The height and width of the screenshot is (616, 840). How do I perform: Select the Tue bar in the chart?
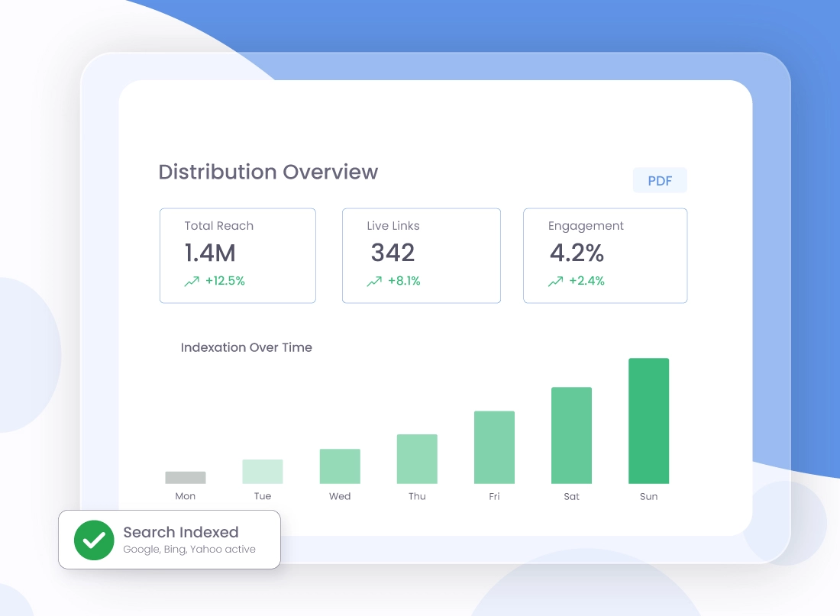pos(263,472)
